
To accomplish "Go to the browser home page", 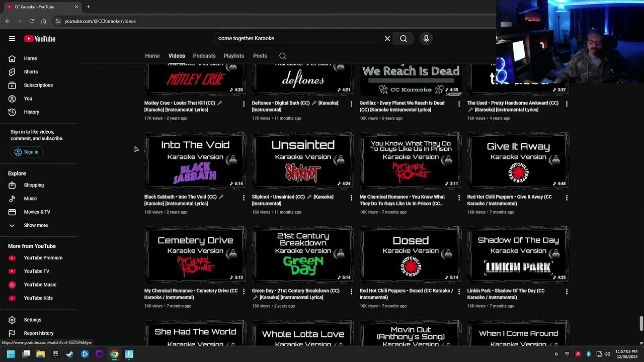I will (43, 21).
